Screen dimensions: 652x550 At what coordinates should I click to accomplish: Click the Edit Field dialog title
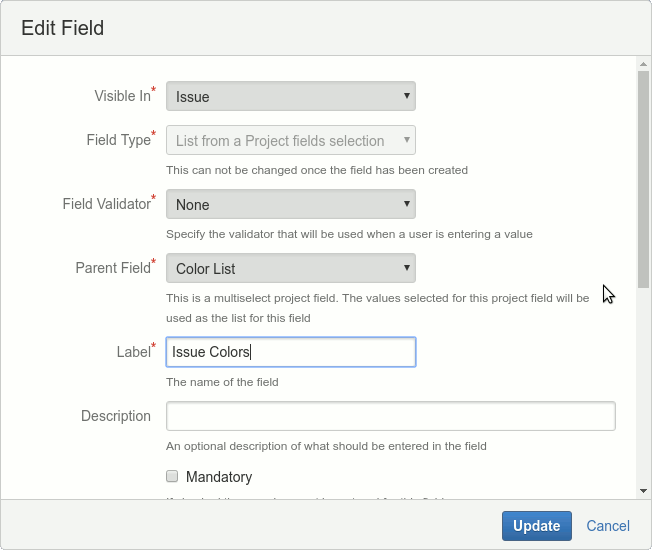(63, 28)
